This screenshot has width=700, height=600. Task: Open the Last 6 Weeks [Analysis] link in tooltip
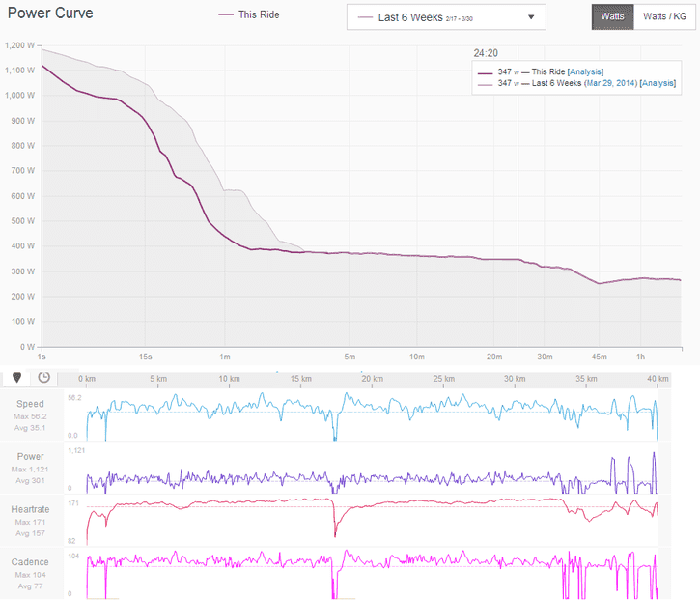[658, 83]
